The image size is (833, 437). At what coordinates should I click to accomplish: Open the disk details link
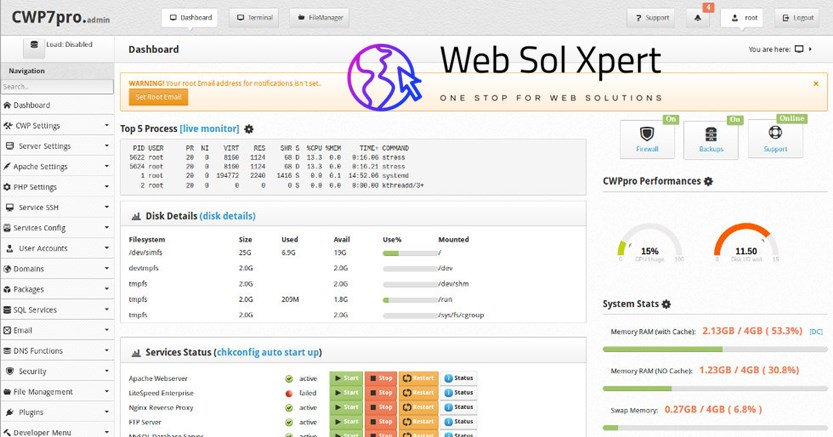pos(227,216)
